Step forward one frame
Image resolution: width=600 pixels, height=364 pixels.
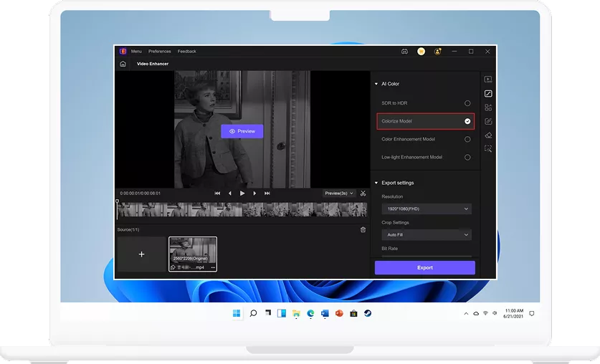[254, 193]
